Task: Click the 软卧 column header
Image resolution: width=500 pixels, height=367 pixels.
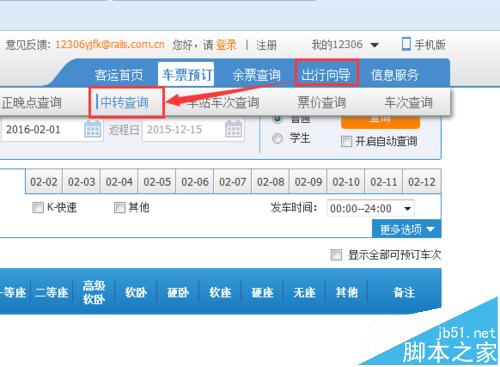Action: (x=136, y=292)
